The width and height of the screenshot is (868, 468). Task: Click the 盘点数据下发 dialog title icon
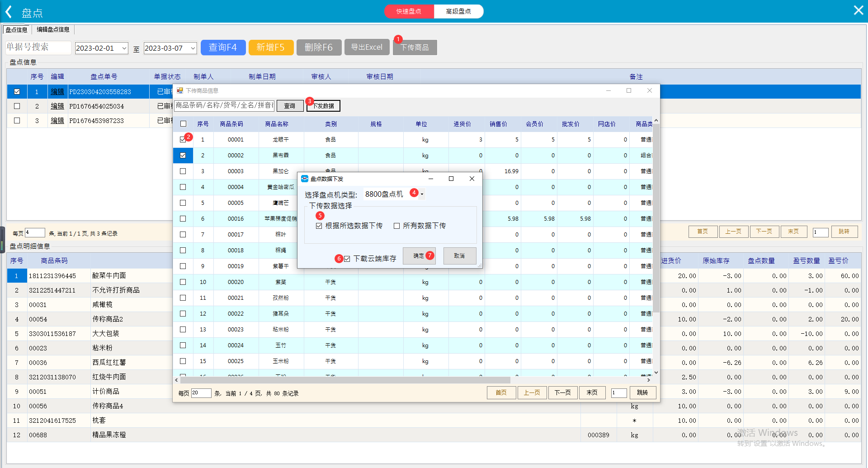click(x=305, y=179)
